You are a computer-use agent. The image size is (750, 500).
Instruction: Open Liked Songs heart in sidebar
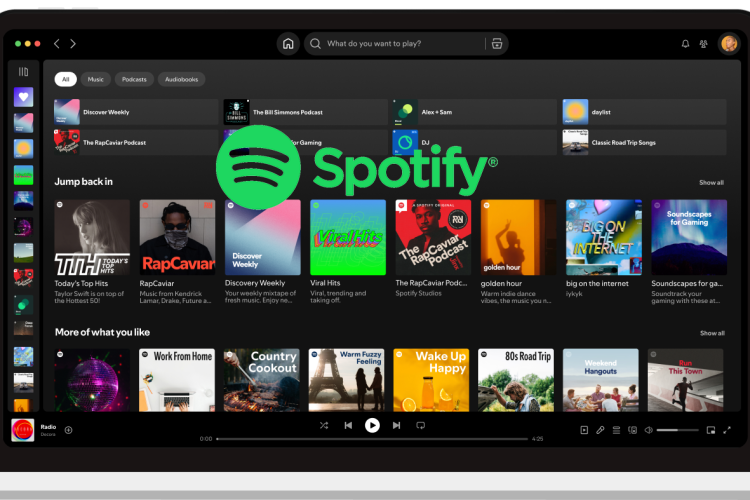tap(23, 97)
